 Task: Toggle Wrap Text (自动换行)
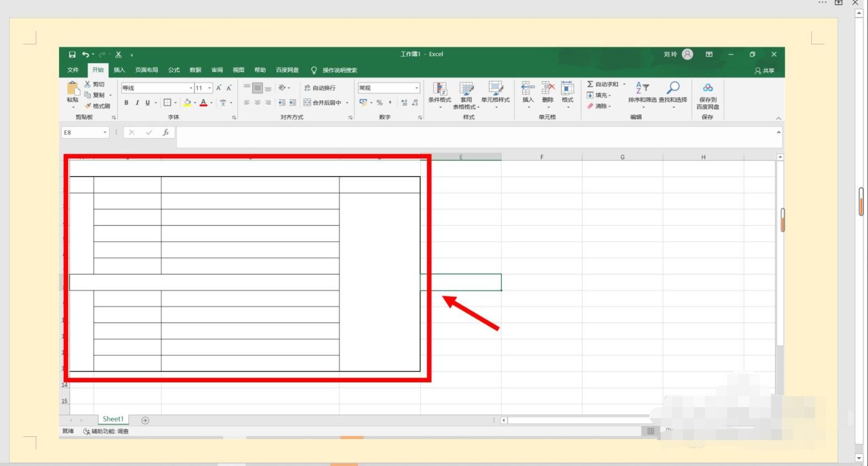click(x=320, y=88)
